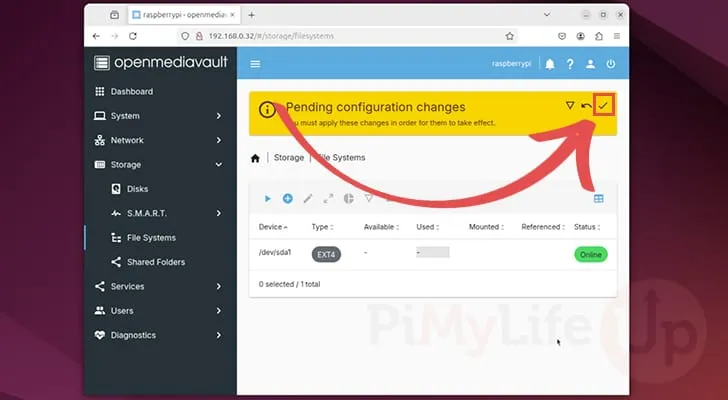Click the Online status badge
This screenshot has width=728, height=400.
[x=591, y=255]
